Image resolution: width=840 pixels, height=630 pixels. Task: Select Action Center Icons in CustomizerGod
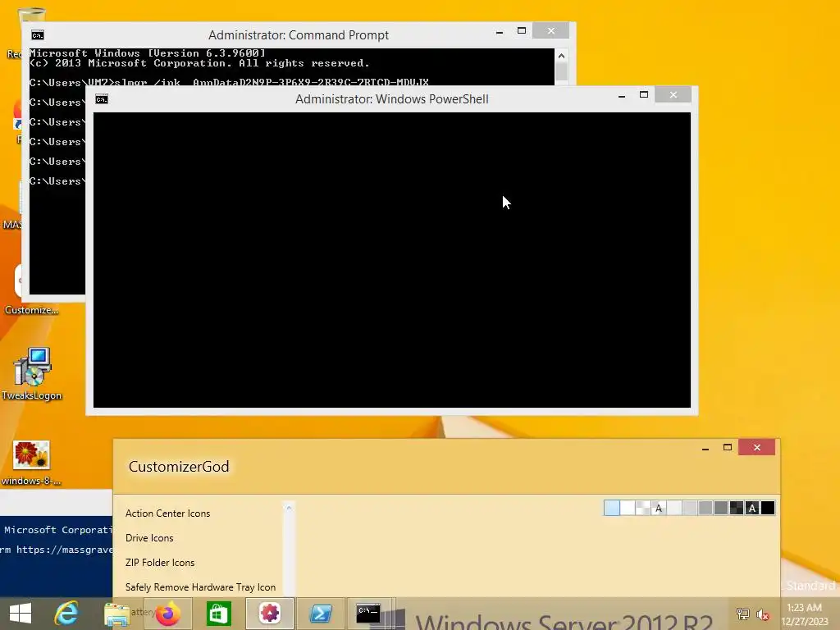(x=167, y=514)
